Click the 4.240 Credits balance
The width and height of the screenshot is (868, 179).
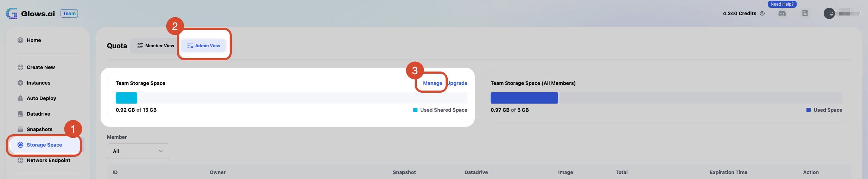click(739, 13)
